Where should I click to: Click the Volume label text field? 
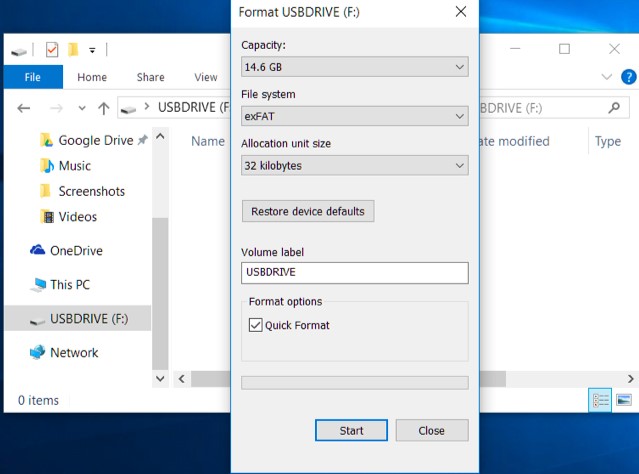pyautogui.click(x=355, y=273)
